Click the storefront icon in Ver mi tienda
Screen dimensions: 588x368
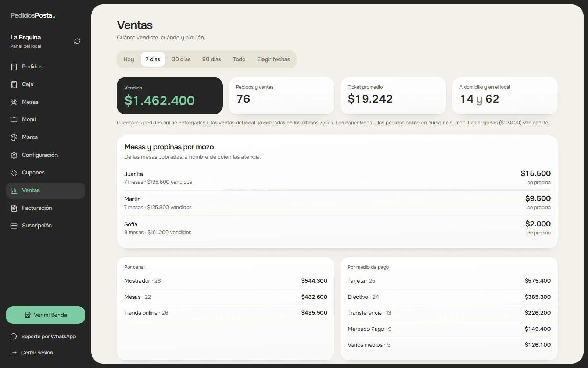coord(28,315)
